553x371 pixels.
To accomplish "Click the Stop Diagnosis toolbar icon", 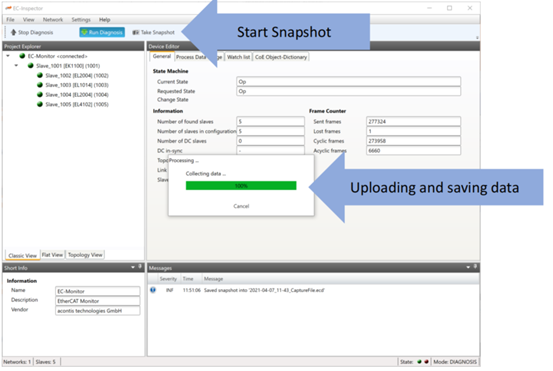I will pos(13,32).
